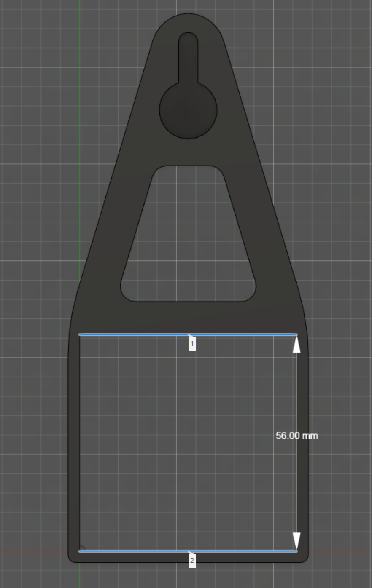Click the numbered flag "2" marker
This screenshot has height=588, width=372.
click(192, 560)
